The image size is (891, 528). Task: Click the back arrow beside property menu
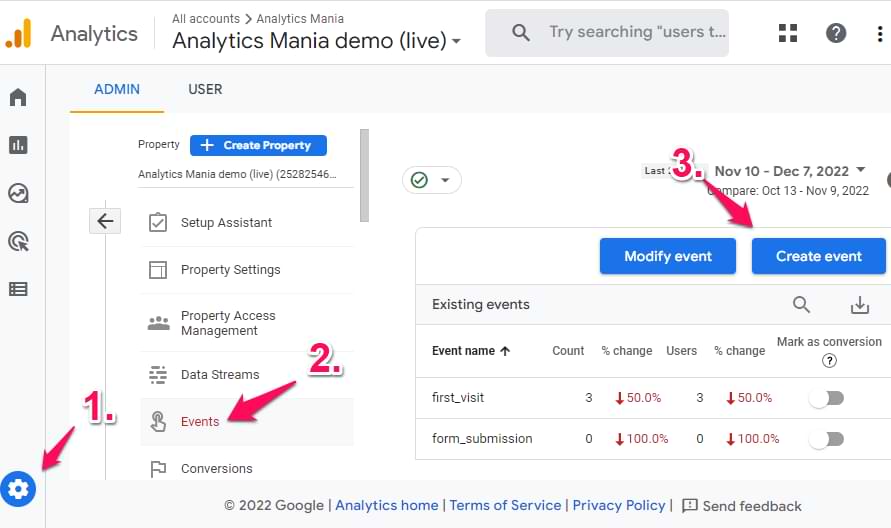point(105,221)
